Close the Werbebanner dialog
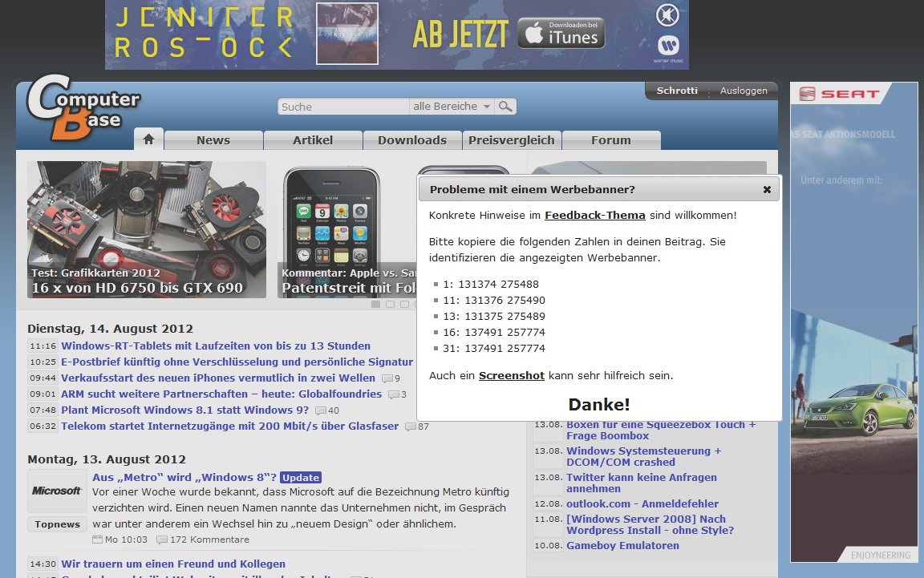Viewport: 924px width, 578px height. point(767,189)
